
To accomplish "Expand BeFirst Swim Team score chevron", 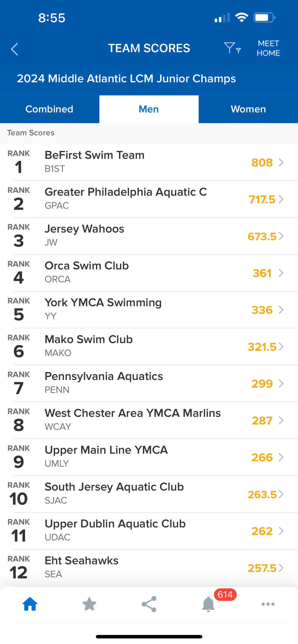I will point(281,163).
